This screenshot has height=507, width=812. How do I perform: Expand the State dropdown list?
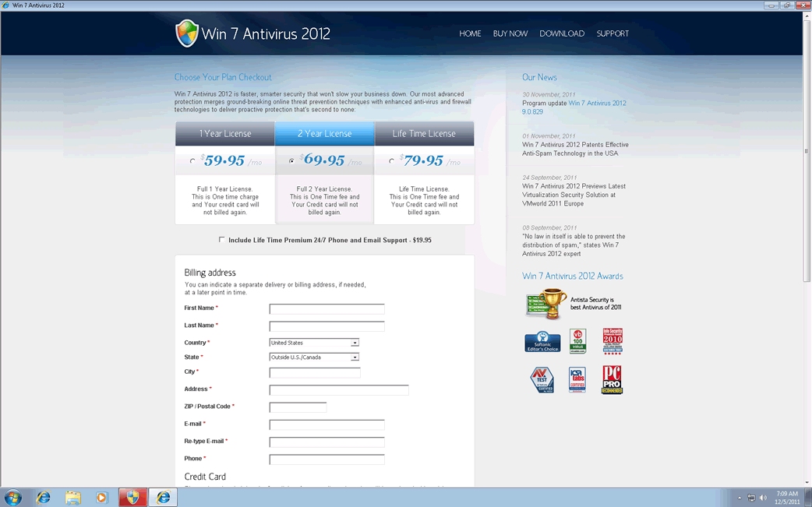(355, 357)
